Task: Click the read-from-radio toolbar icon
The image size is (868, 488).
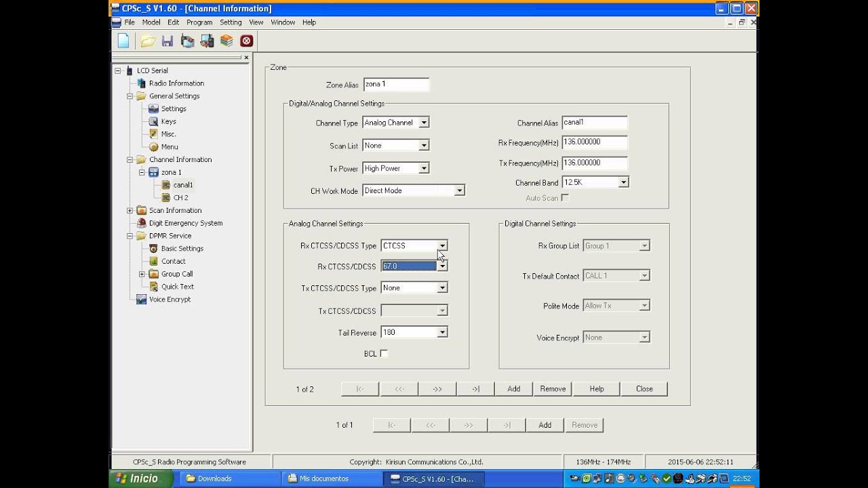Action: tap(187, 41)
